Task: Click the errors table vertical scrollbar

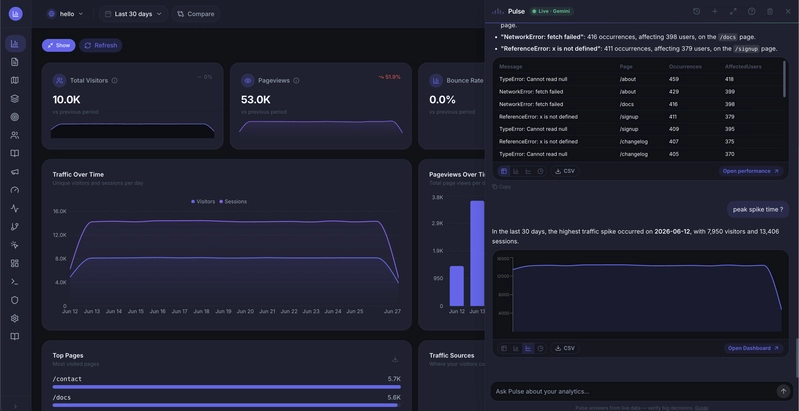Action: pos(785,79)
